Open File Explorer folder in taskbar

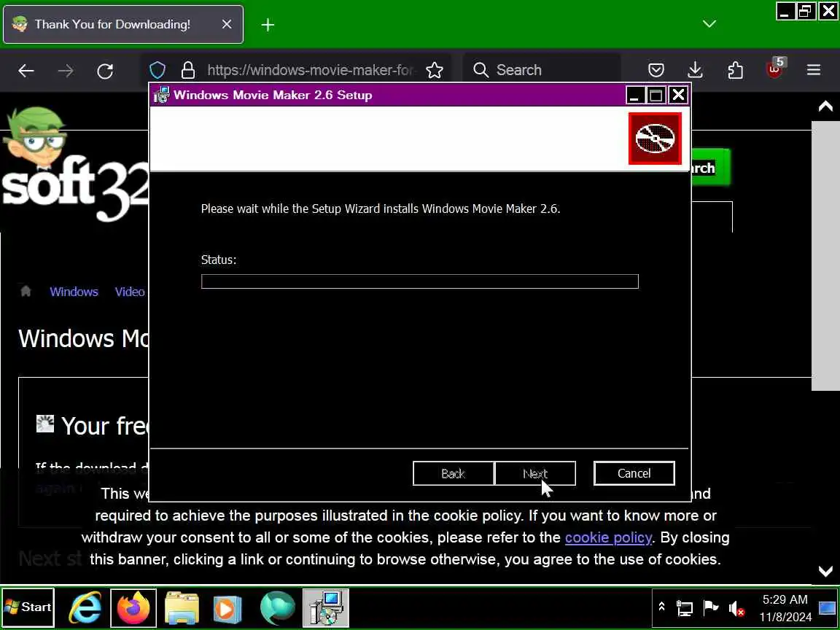coord(182,607)
